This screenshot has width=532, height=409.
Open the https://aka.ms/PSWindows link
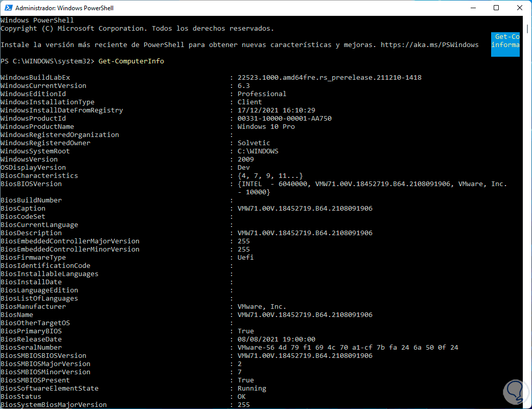429,45
